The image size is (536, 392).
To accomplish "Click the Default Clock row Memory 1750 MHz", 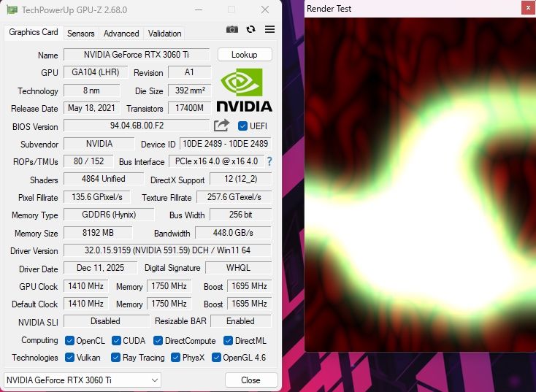I will point(169,304).
